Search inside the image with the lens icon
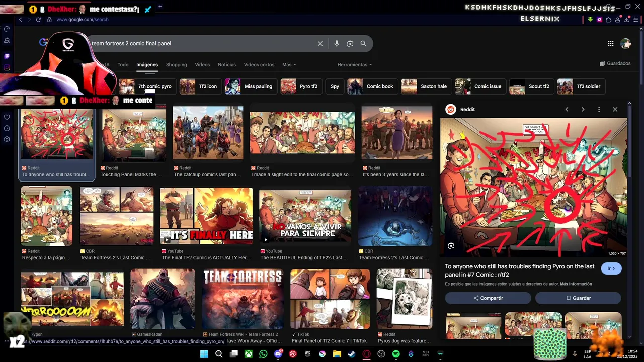Viewport: 644px width, 362px height. click(451, 246)
